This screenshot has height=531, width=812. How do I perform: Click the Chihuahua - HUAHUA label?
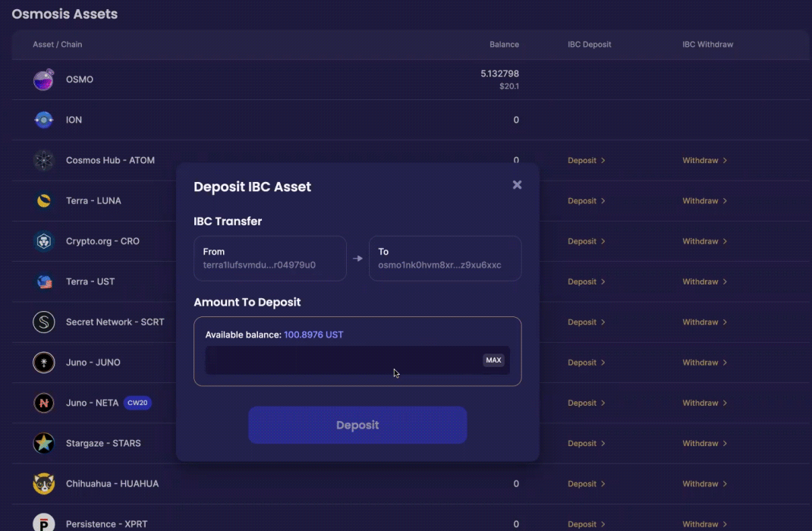[112, 483]
